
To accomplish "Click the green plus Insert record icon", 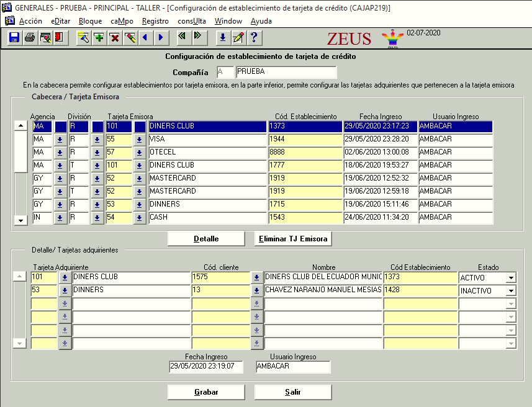I will click(99, 38).
